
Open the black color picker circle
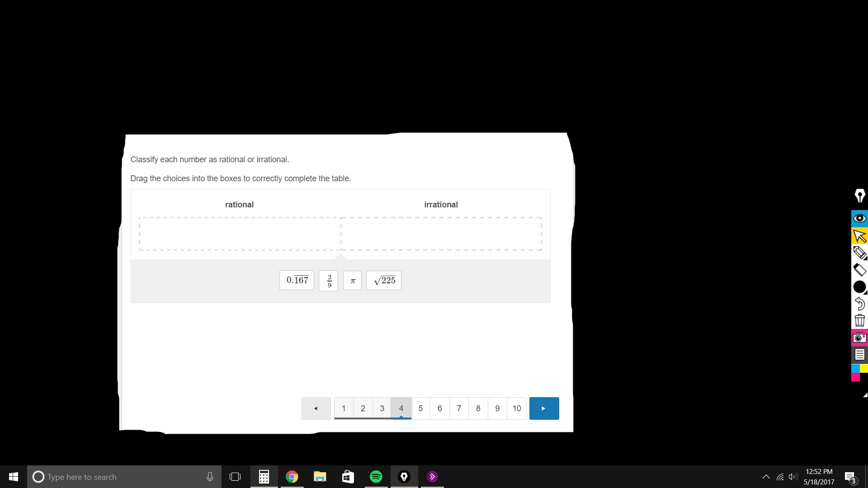tap(859, 287)
